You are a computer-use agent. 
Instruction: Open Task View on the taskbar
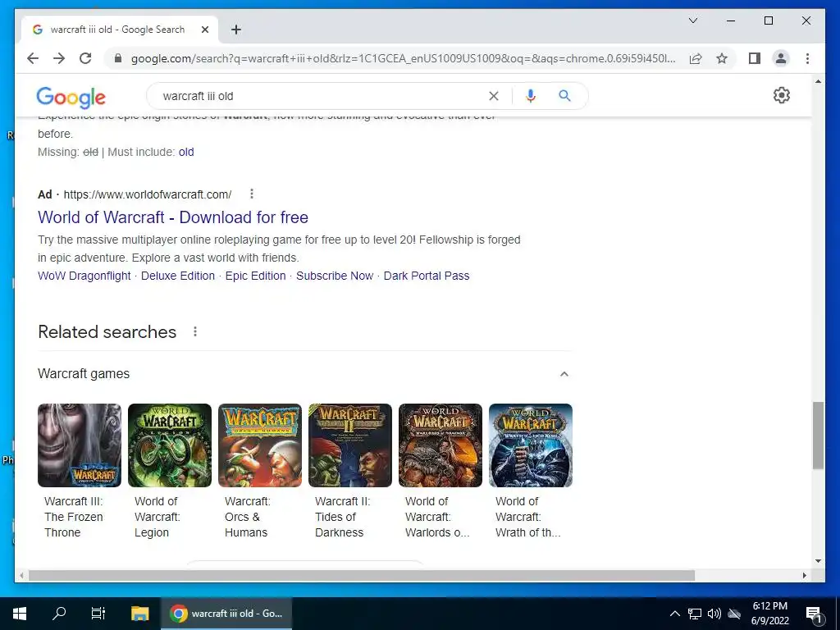pyautogui.click(x=98, y=614)
